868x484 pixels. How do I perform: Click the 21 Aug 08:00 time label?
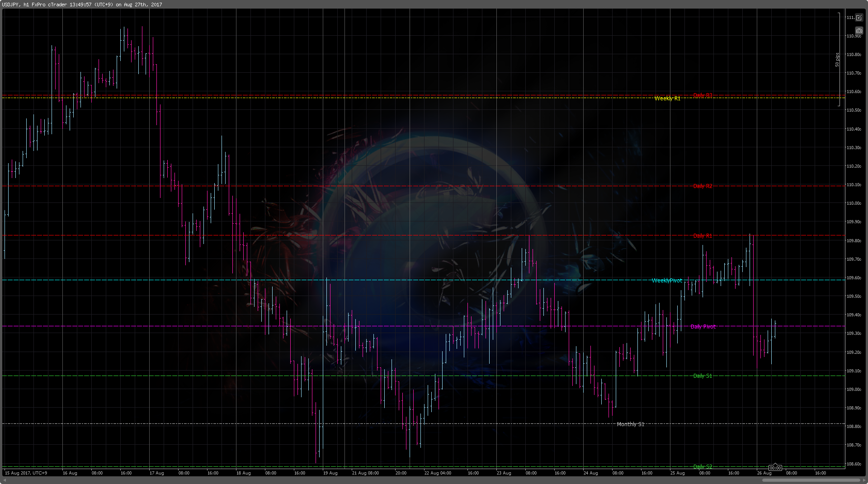pos(365,473)
